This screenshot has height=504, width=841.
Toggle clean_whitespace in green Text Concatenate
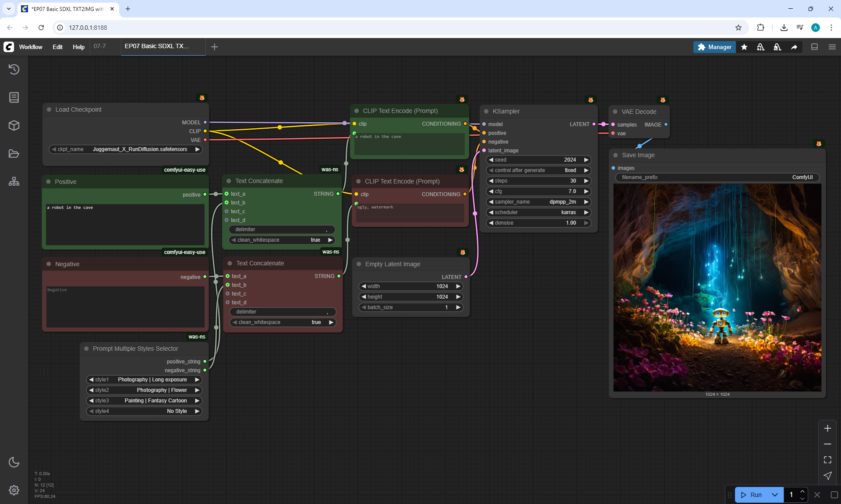tap(282, 240)
